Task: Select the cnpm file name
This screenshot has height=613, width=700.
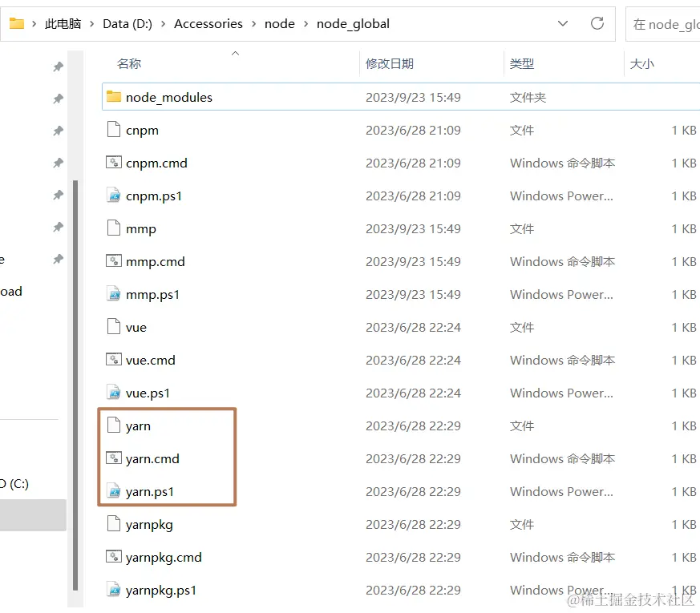Action: (143, 131)
